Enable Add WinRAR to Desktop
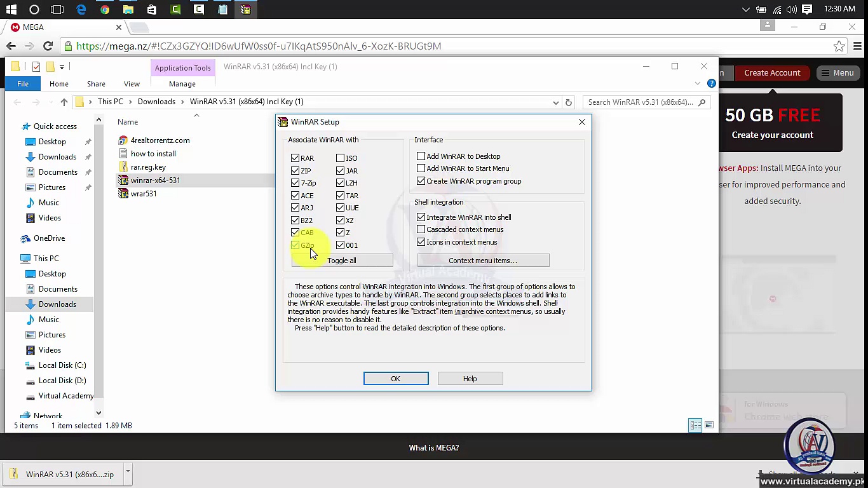Screen dimensions: 868x488 (x=421, y=156)
